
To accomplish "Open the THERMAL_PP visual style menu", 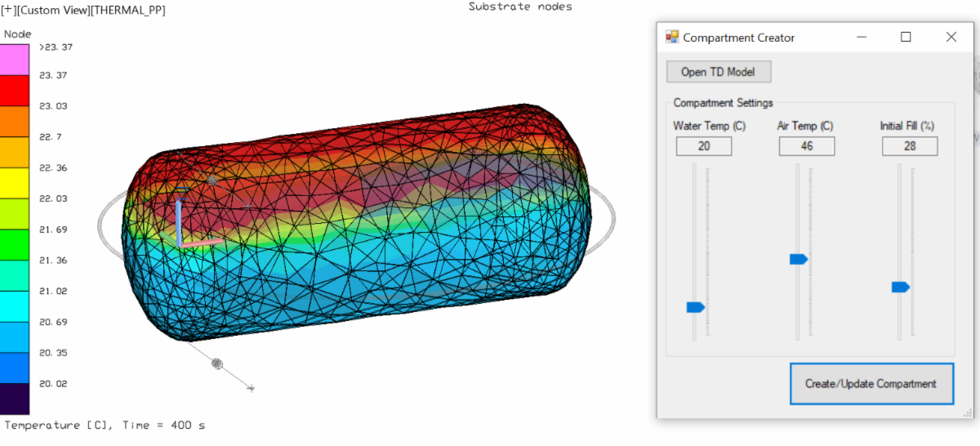I will click(x=129, y=11).
